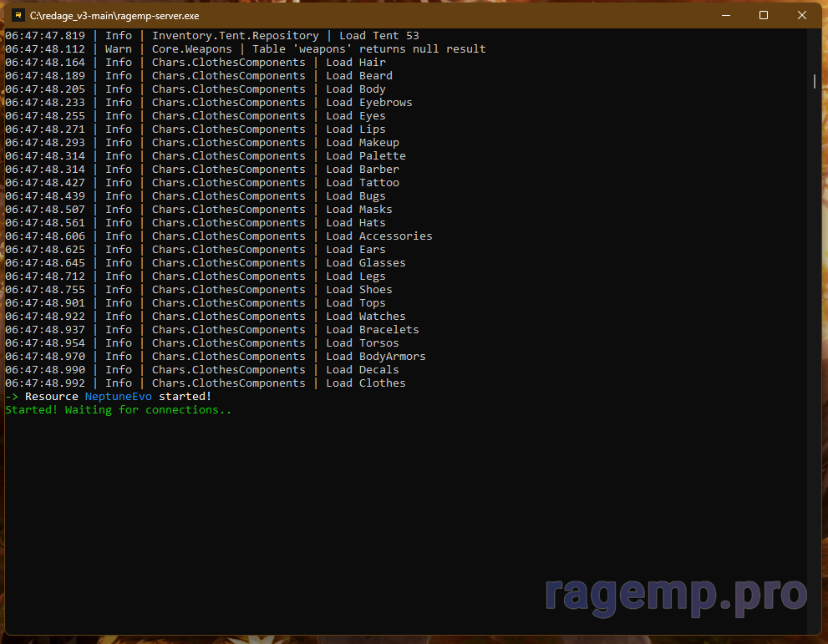Image resolution: width=828 pixels, height=644 pixels.
Task: Click the 'Load Eyebrows' log entry
Action: click(368, 103)
